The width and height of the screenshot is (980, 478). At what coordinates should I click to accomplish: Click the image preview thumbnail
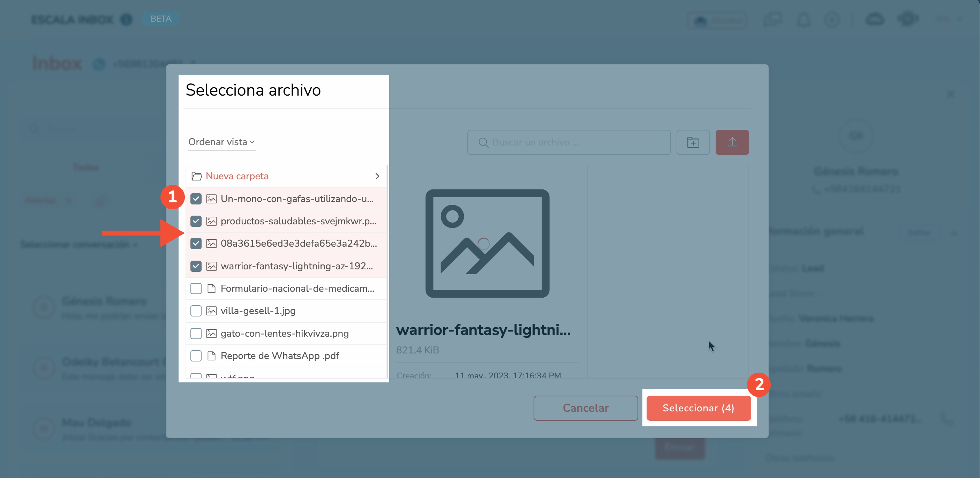[x=487, y=244]
